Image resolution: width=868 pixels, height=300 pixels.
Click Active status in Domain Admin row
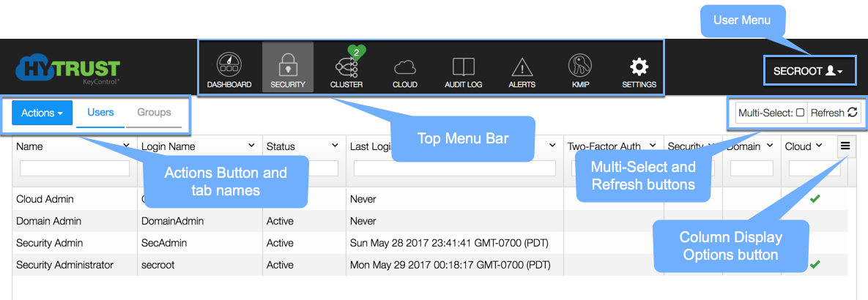coord(280,221)
